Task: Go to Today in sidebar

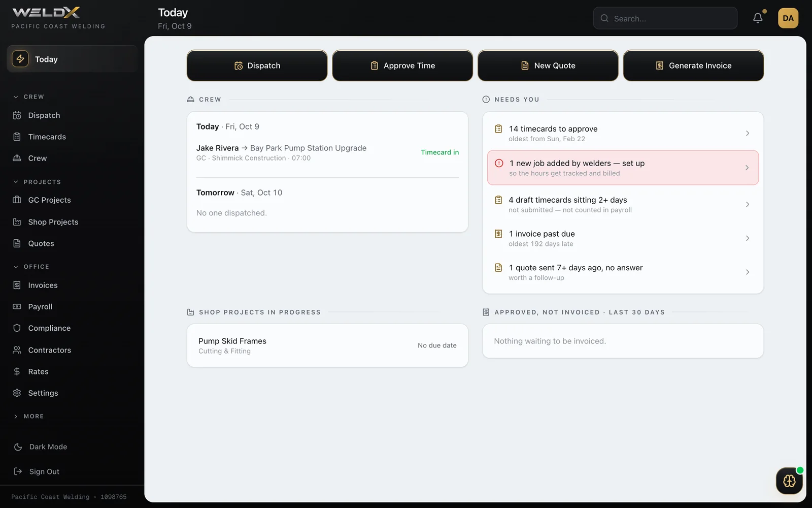Action: click(x=72, y=59)
